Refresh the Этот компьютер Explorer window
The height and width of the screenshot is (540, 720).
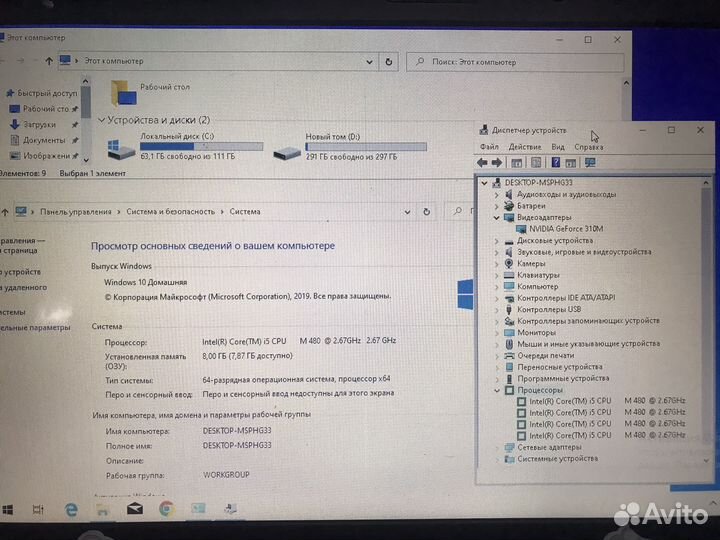tap(388, 62)
